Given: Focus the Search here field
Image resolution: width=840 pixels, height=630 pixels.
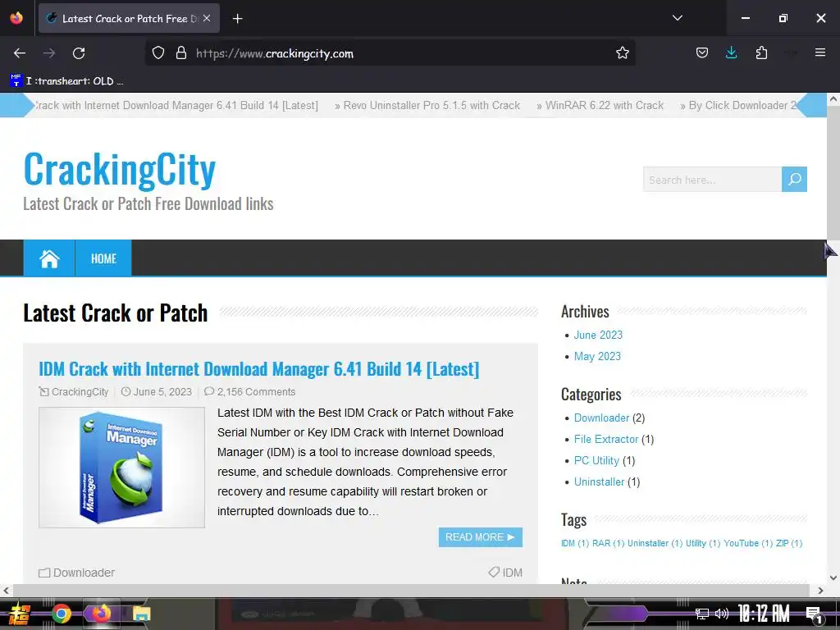Looking at the screenshot, I should pos(712,180).
